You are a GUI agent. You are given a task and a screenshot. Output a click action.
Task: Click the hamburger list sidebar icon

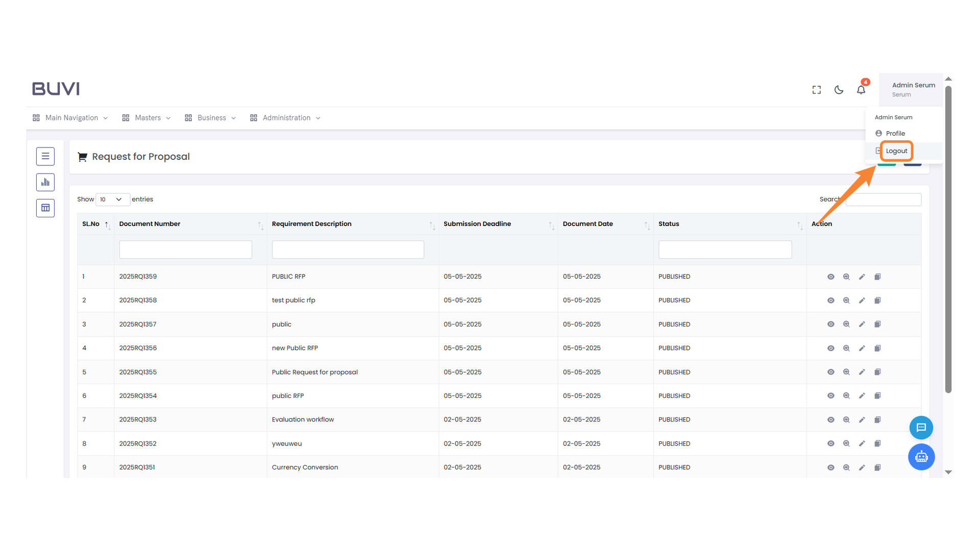45,157
